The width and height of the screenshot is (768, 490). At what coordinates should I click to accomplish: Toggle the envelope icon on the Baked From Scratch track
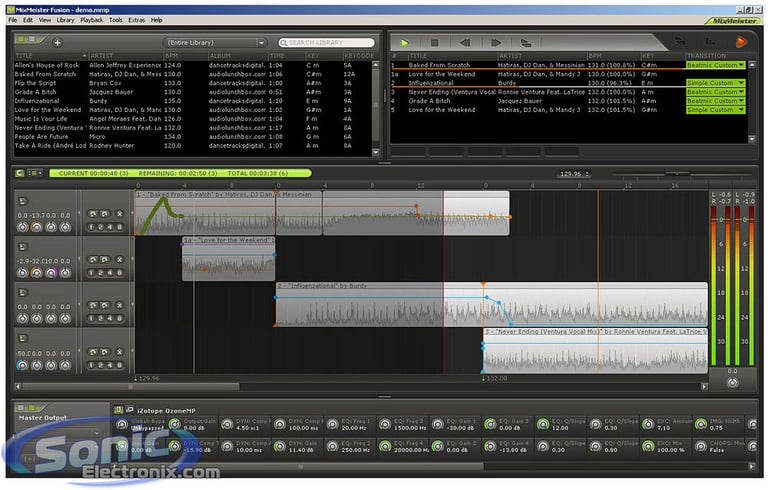click(23, 201)
